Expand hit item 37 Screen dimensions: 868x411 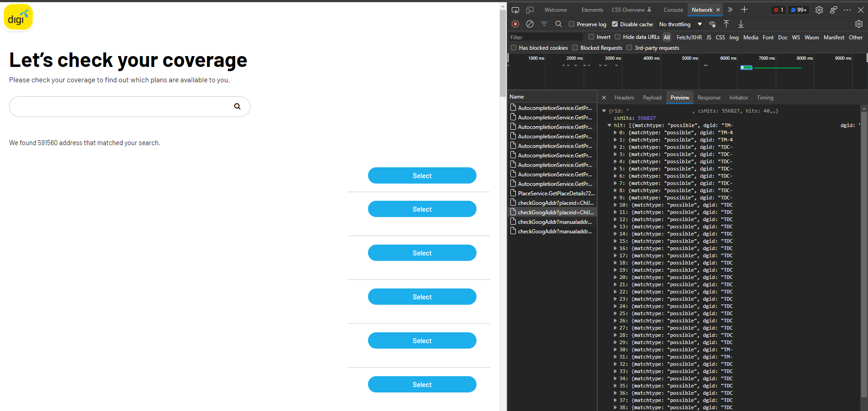point(615,400)
